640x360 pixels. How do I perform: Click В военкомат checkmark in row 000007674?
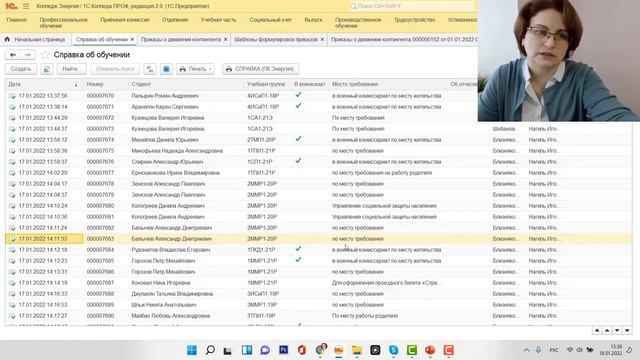(298, 139)
